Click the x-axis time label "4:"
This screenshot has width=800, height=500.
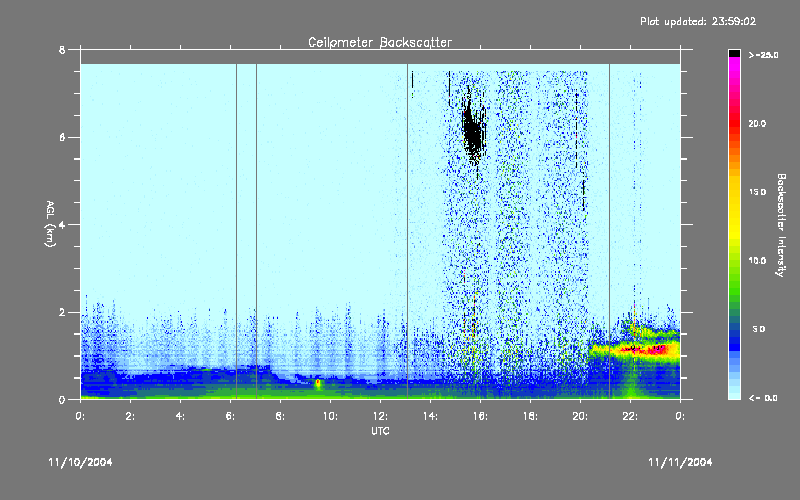180,416
